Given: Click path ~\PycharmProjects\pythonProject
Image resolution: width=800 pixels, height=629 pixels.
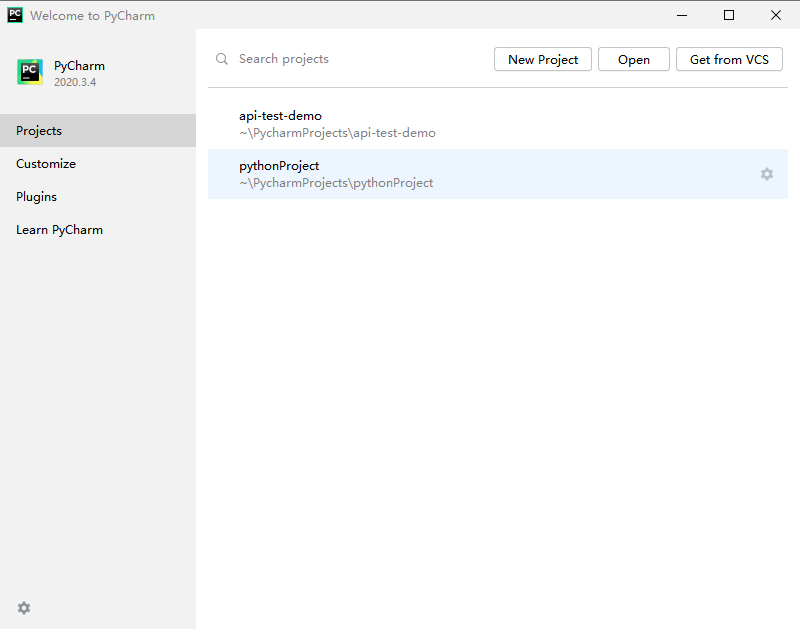Looking at the screenshot, I should [x=336, y=183].
